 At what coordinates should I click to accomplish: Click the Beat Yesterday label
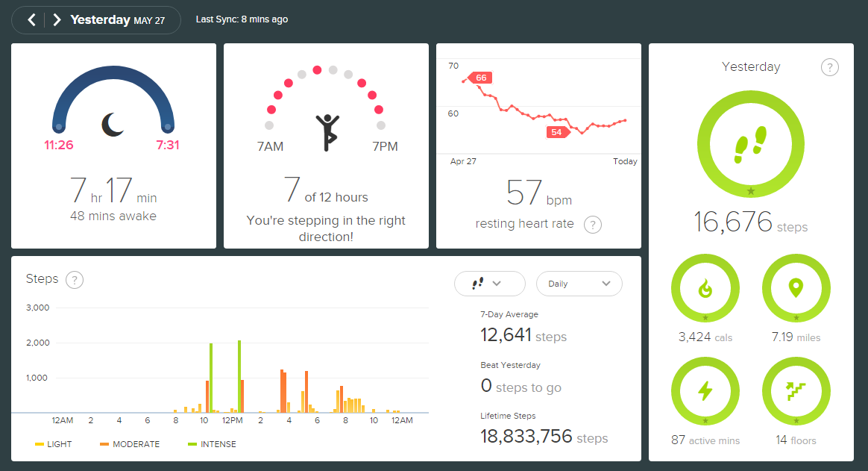510,365
